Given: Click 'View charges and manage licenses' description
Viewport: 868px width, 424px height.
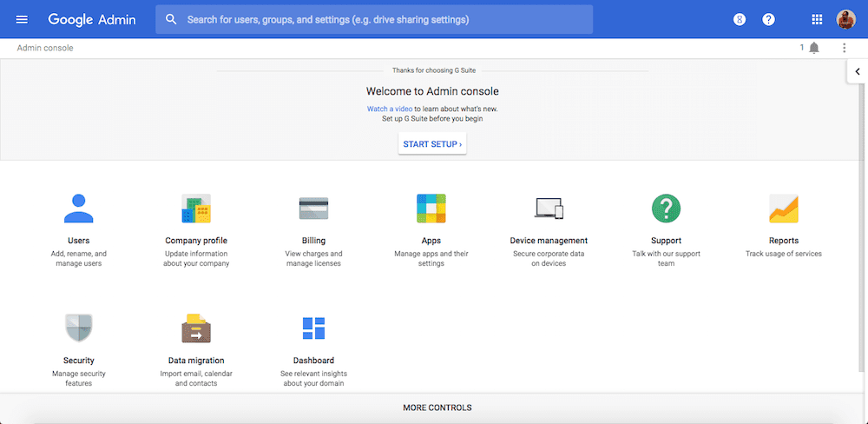Looking at the screenshot, I should click(x=313, y=259).
